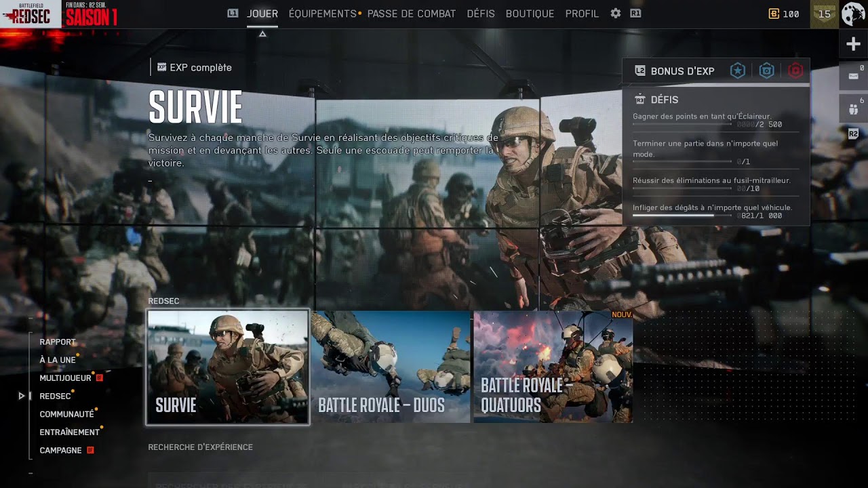Click the Battlefield REDSEC logo

31,14
